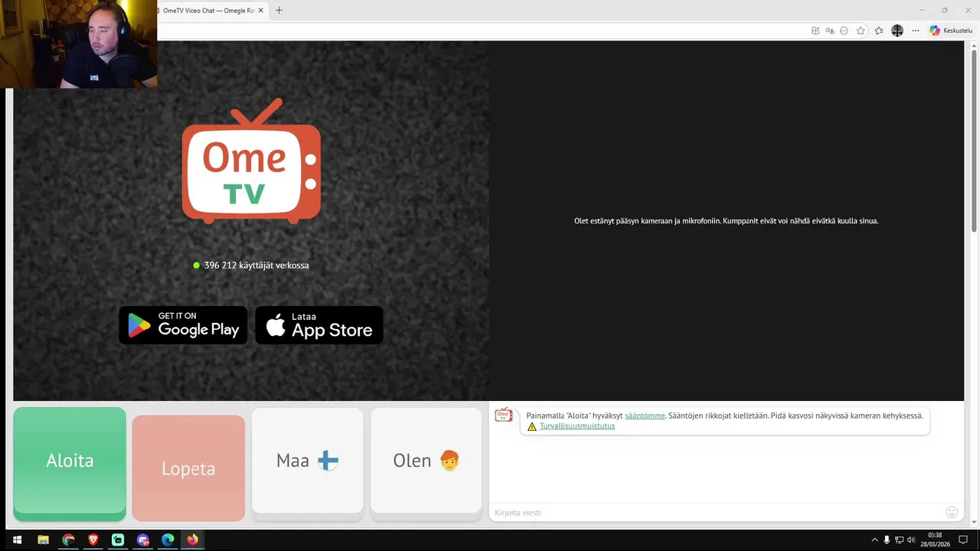Click the OmeTV logo on static screen

tap(251, 161)
